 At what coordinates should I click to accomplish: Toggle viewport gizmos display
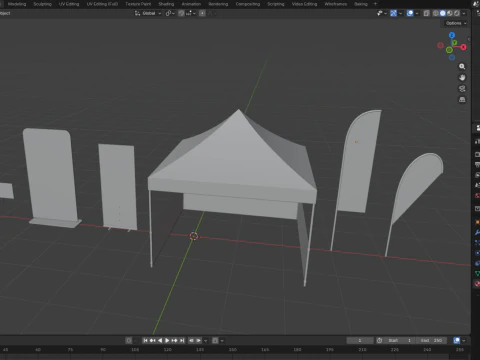pyautogui.click(x=393, y=13)
